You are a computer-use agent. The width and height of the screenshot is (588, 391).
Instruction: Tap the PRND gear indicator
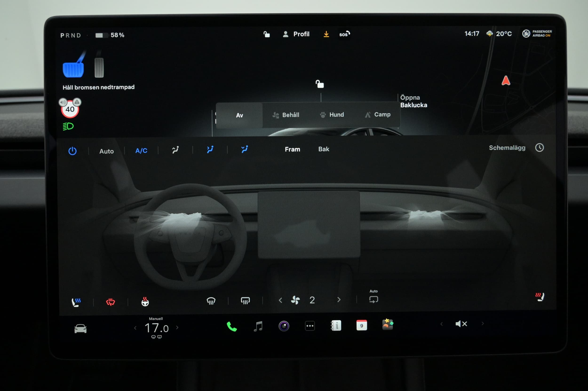pos(71,36)
